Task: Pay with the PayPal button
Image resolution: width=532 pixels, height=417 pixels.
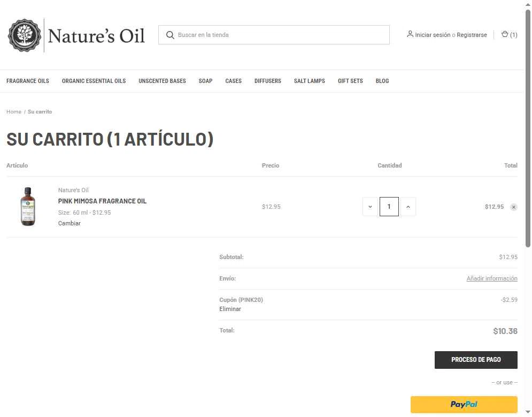Action: tap(464, 405)
